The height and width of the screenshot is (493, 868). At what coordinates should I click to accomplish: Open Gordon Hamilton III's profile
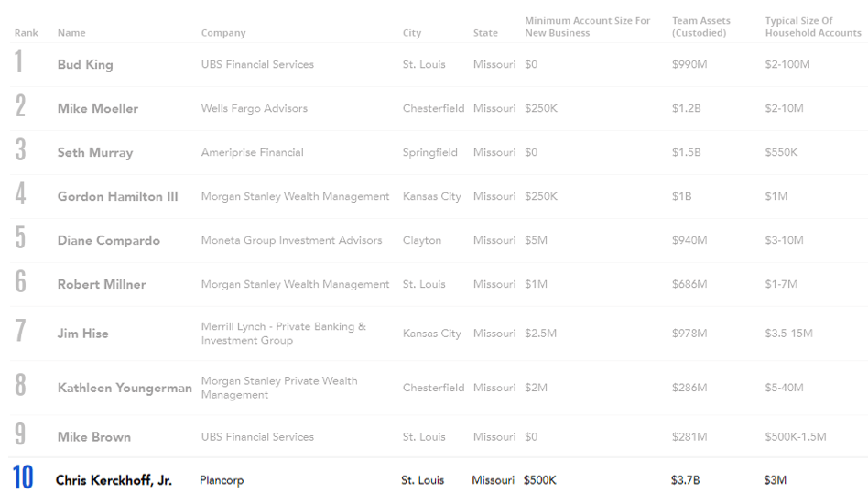(x=118, y=197)
